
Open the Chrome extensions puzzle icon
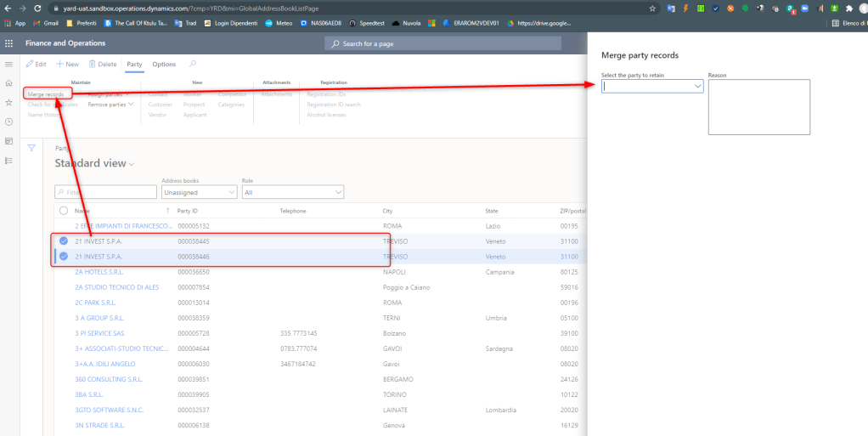[849, 8]
